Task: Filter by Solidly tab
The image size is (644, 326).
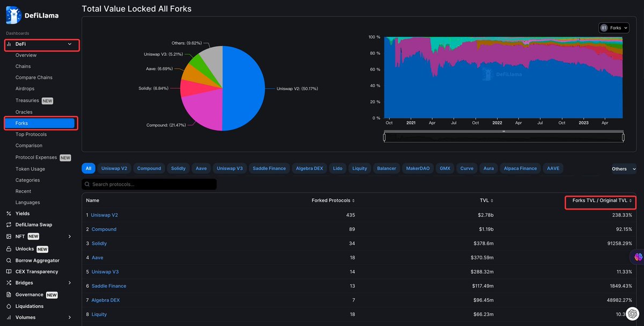Action: coord(178,168)
